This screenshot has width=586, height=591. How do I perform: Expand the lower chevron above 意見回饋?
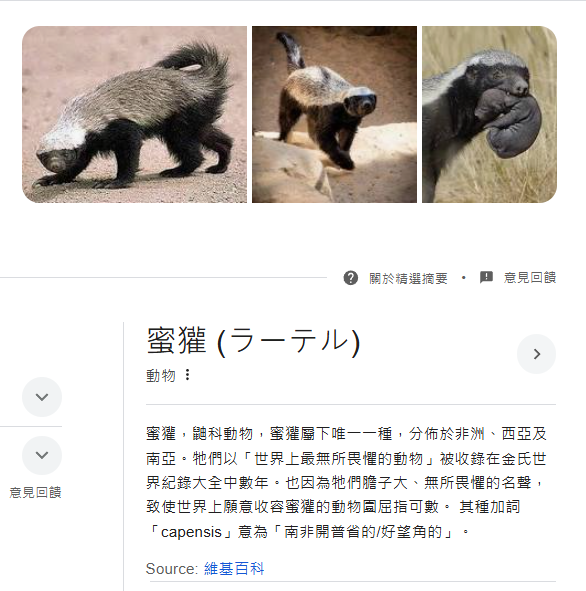pos(42,455)
